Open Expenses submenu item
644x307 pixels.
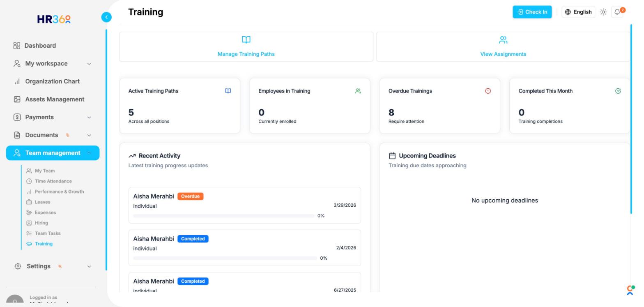(45, 212)
